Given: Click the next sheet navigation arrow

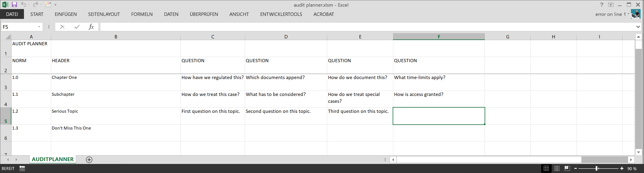Looking at the screenshot, I should point(16,160).
